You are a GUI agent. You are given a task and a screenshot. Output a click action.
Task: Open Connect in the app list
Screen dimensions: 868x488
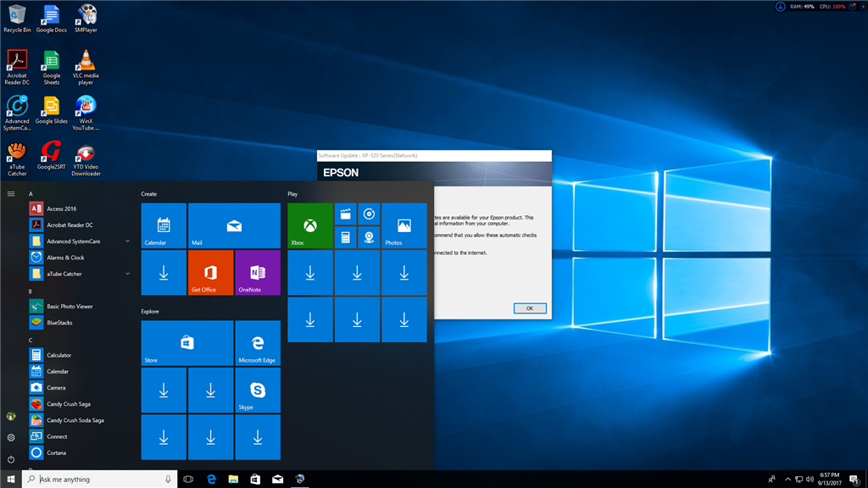[x=81, y=436]
